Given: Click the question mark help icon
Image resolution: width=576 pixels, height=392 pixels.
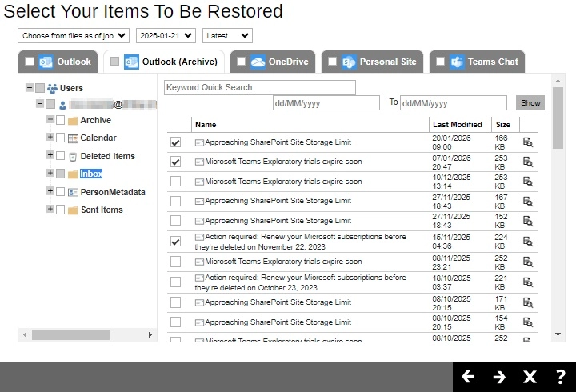Looking at the screenshot, I should 560,377.
